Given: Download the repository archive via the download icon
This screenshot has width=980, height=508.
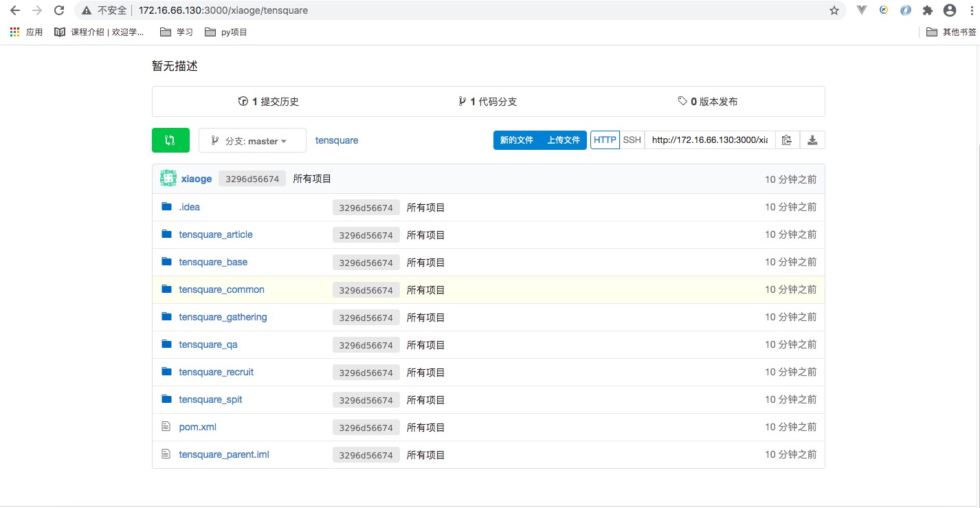Looking at the screenshot, I should [x=812, y=140].
